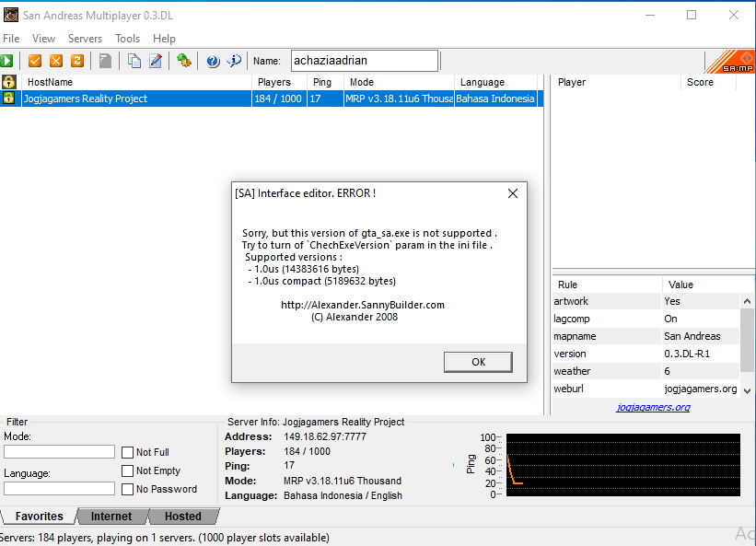The width and height of the screenshot is (756, 546).
Task: Click the Server Properties pencil icon
Action: [x=156, y=61]
